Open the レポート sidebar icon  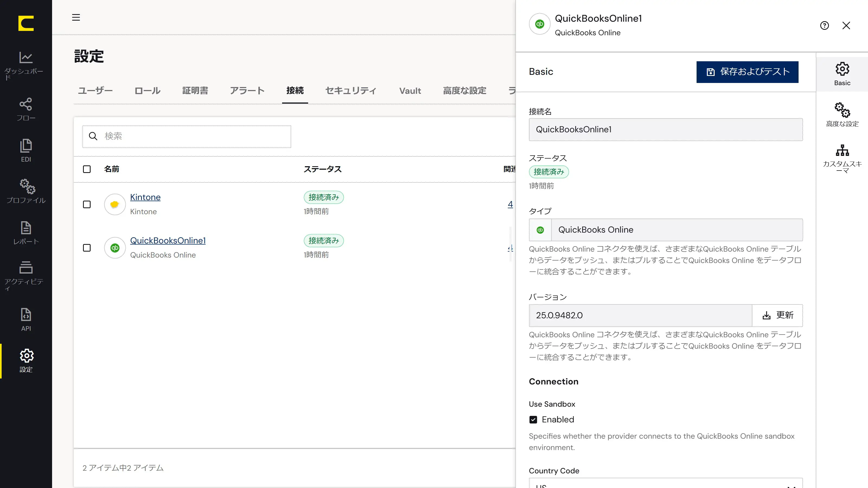point(26,228)
